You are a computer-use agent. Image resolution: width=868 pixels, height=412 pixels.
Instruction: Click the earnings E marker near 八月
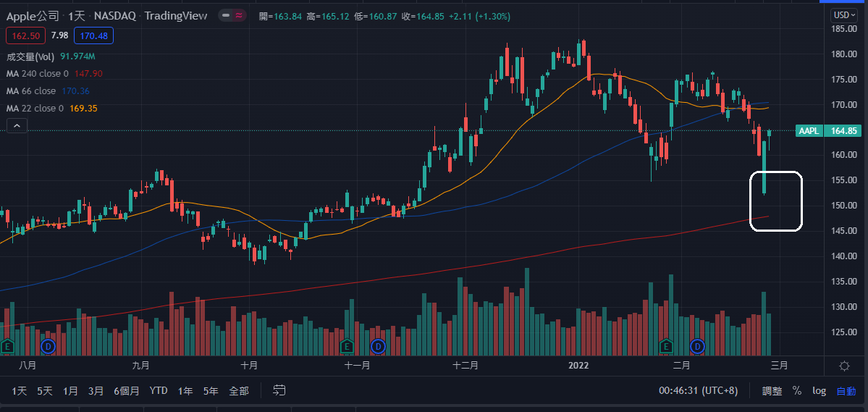(7, 347)
